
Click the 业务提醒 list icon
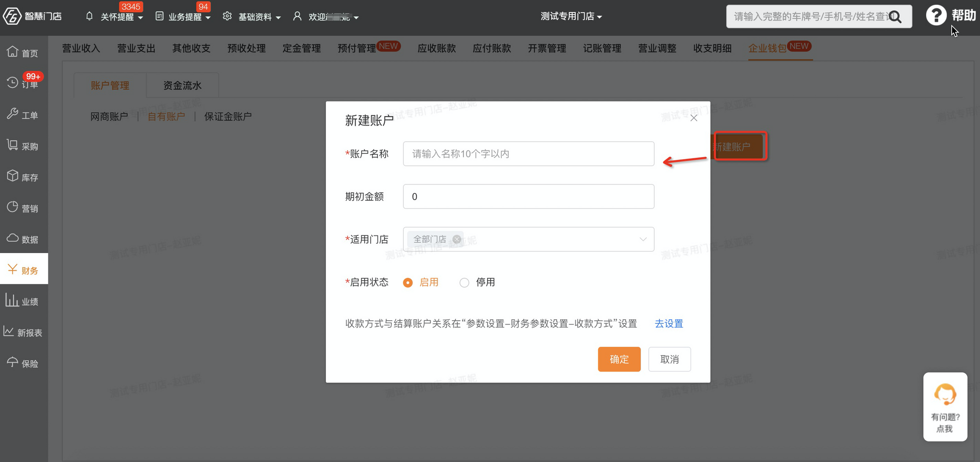[159, 16]
